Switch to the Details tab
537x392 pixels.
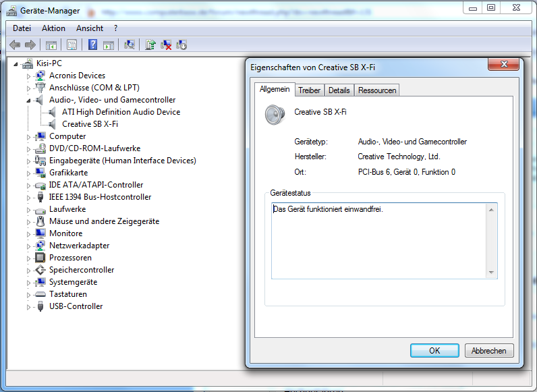tap(339, 90)
